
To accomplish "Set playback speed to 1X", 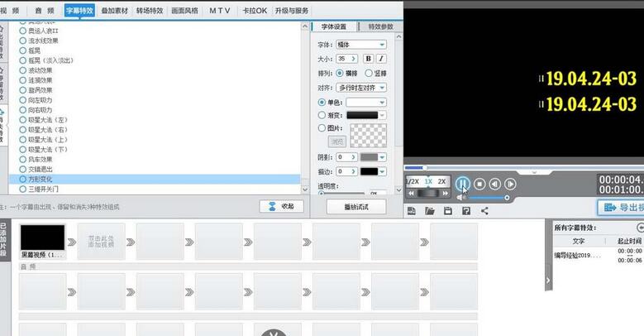I will pos(428,181).
